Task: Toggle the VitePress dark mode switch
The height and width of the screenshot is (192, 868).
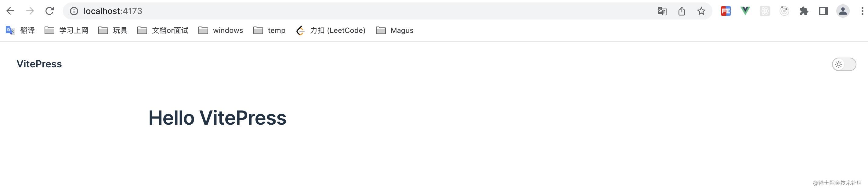Action: pos(843,64)
